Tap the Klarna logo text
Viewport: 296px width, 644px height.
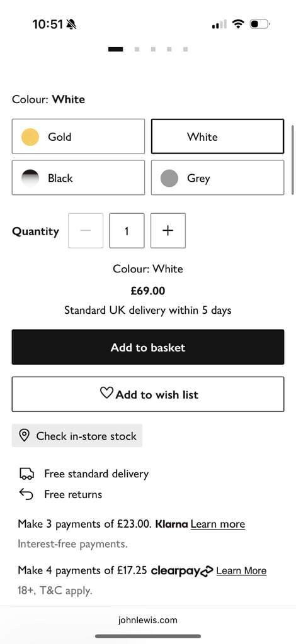[x=171, y=524]
